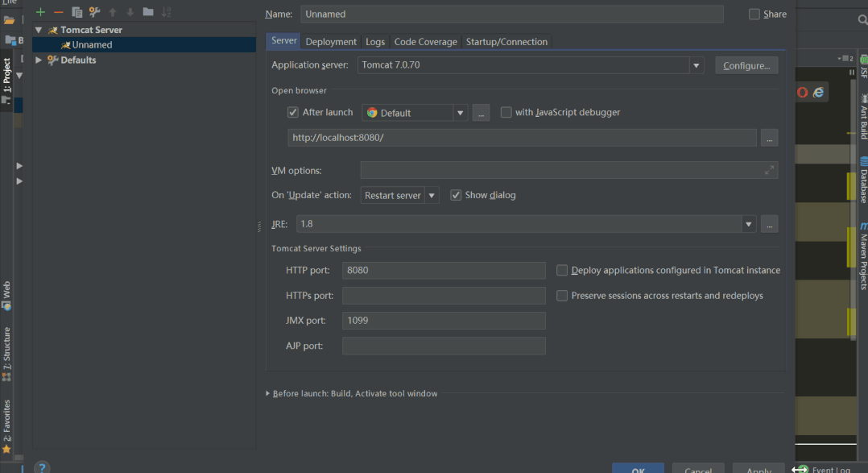Click the open folder icon in IDE toolbar

[9, 21]
